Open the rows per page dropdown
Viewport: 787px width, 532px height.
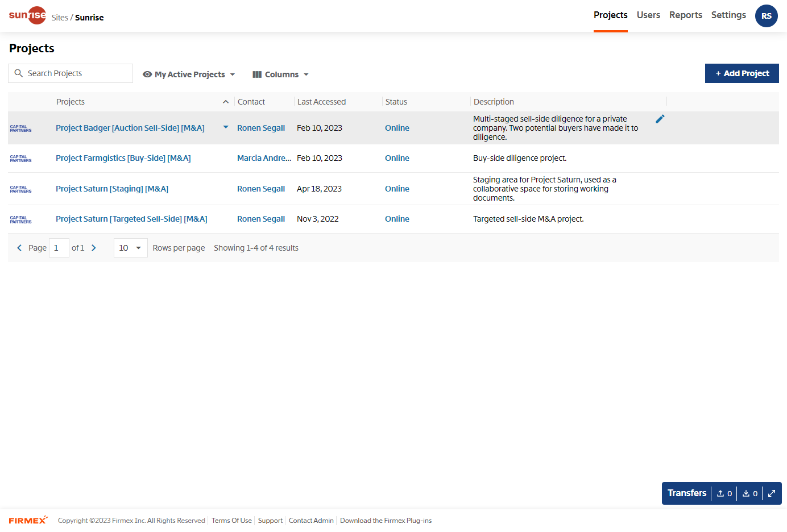[x=130, y=248]
